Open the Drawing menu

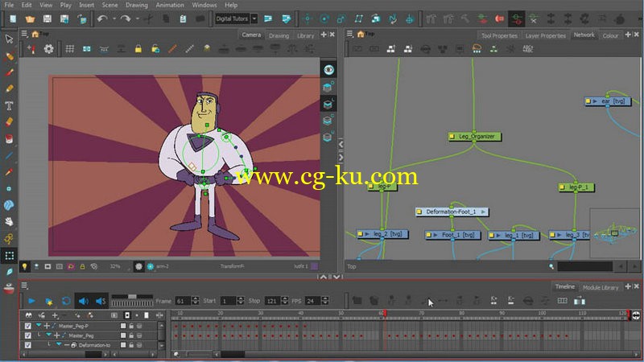pos(136,5)
